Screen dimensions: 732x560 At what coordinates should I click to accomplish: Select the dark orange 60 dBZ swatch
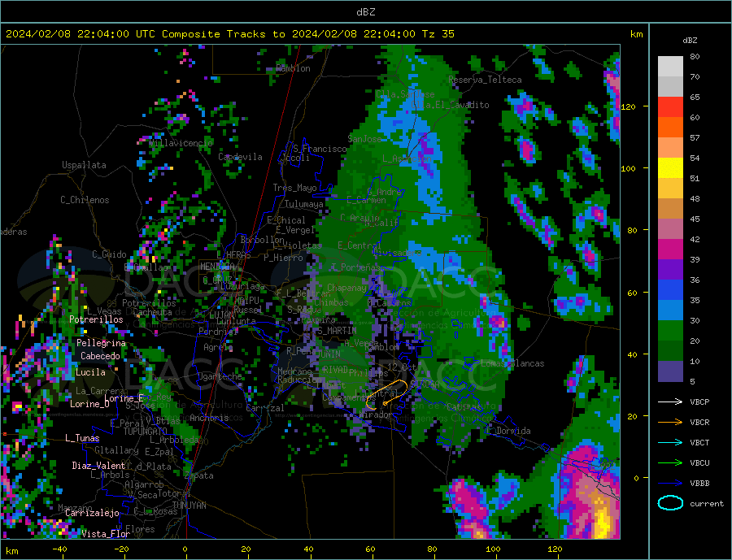(x=670, y=127)
